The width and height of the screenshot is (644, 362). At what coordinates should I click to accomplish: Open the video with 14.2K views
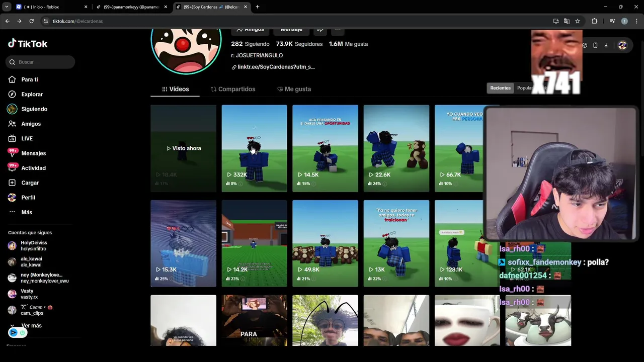click(254, 243)
